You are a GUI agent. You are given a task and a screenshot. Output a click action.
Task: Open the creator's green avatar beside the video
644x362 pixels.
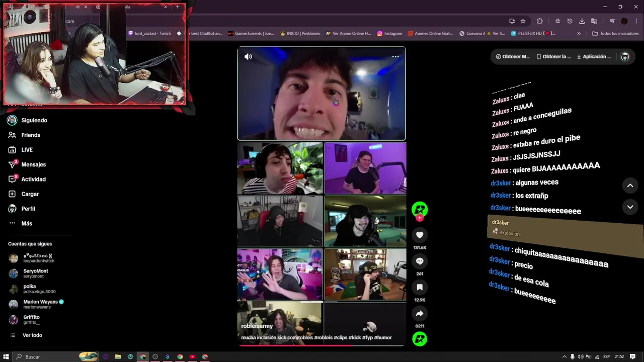(420, 209)
